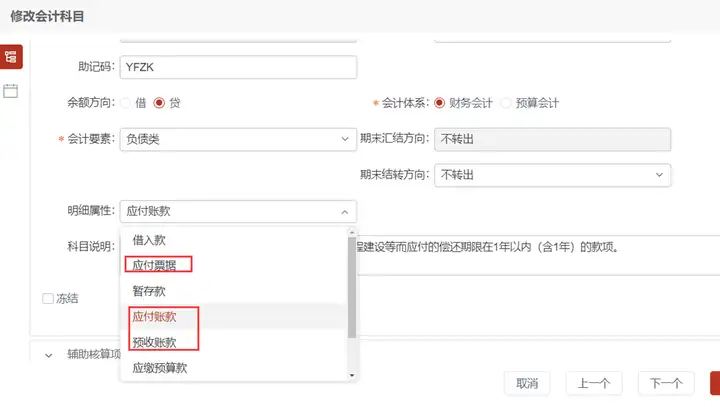Toggle the 冻结 checkbox
The width and height of the screenshot is (720, 407).
pos(48,299)
